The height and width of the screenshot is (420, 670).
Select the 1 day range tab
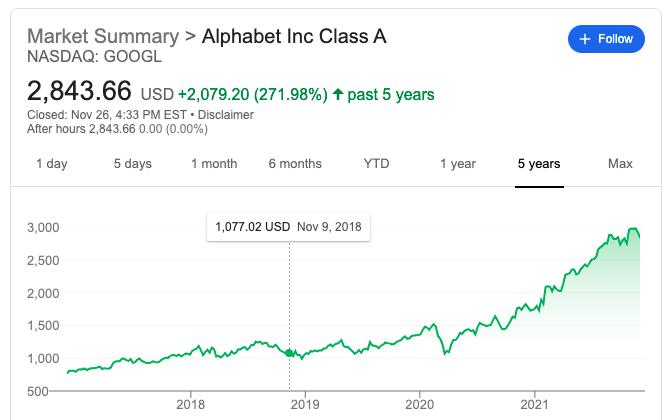[x=52, y=164]
